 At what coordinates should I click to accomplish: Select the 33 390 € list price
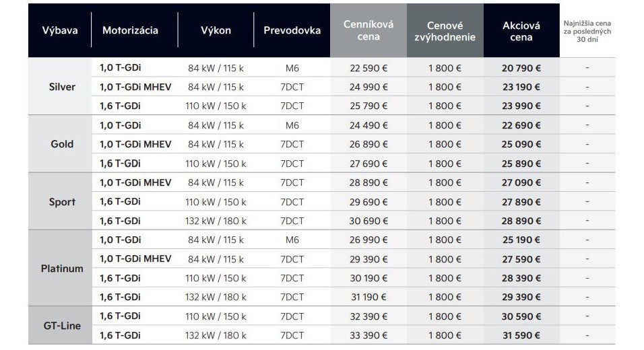368,335
